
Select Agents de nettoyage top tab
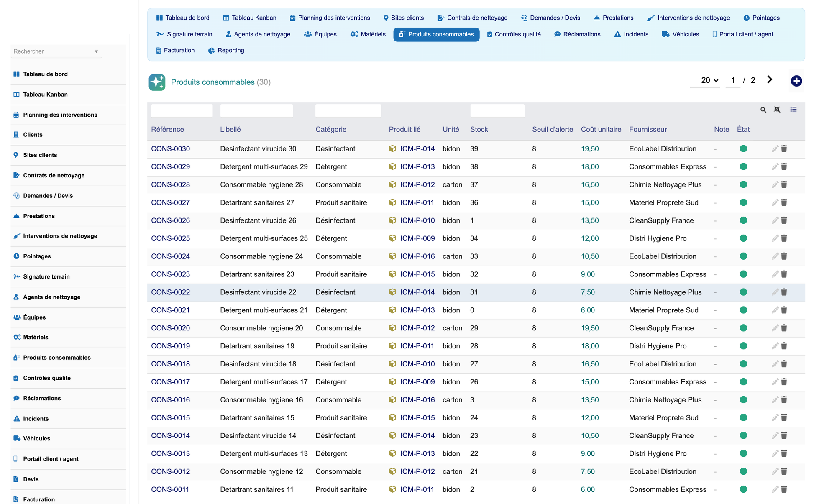coord(258,34)
